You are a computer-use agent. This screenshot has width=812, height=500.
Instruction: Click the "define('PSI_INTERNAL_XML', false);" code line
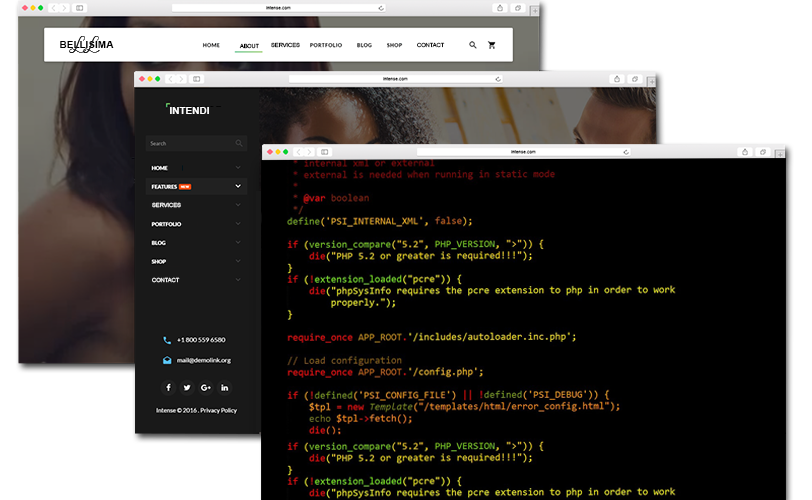pos(380,221)
